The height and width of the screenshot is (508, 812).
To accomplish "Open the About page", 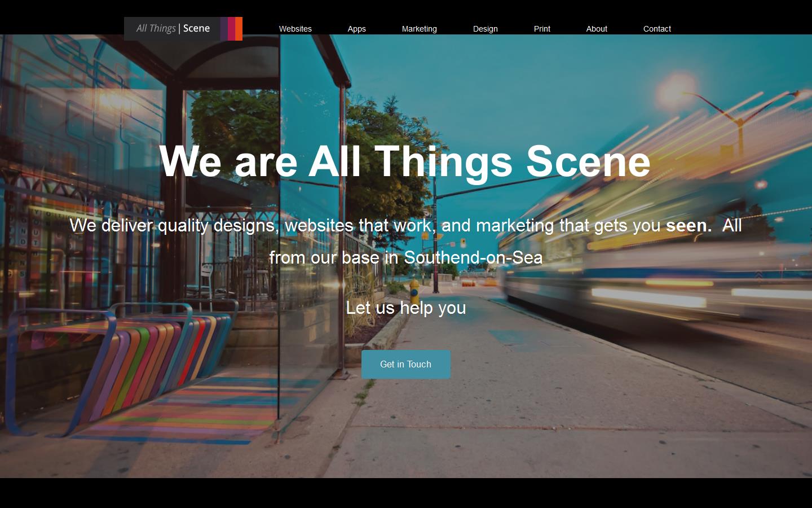I will click(597, 29).
